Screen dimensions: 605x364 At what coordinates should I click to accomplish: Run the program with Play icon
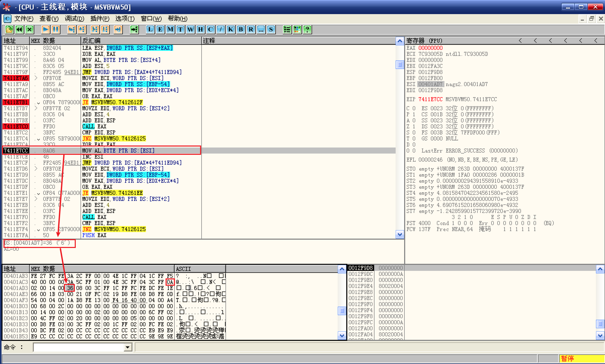(x=46, y=29)
